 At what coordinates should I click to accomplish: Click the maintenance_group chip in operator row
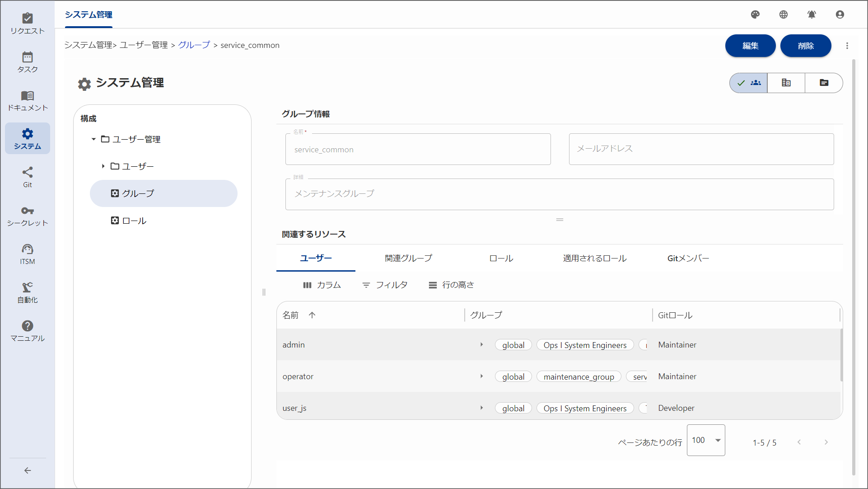pyautogui.click(x=579, y=376)
